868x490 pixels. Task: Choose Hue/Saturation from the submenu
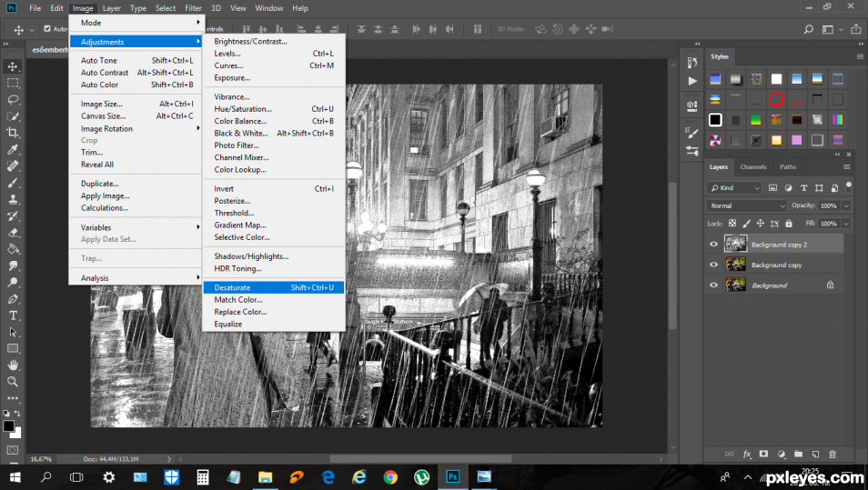[x=274, y=109]
